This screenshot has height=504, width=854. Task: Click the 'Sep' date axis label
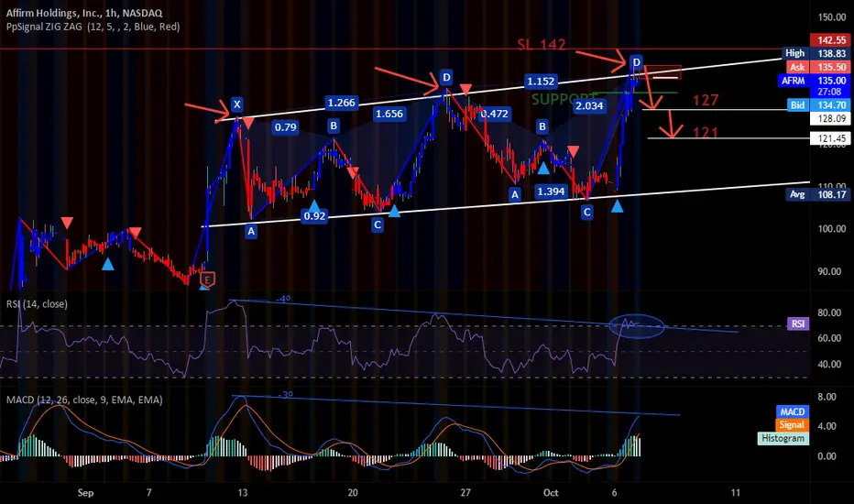pyautogui.click(x=85, y=493)
